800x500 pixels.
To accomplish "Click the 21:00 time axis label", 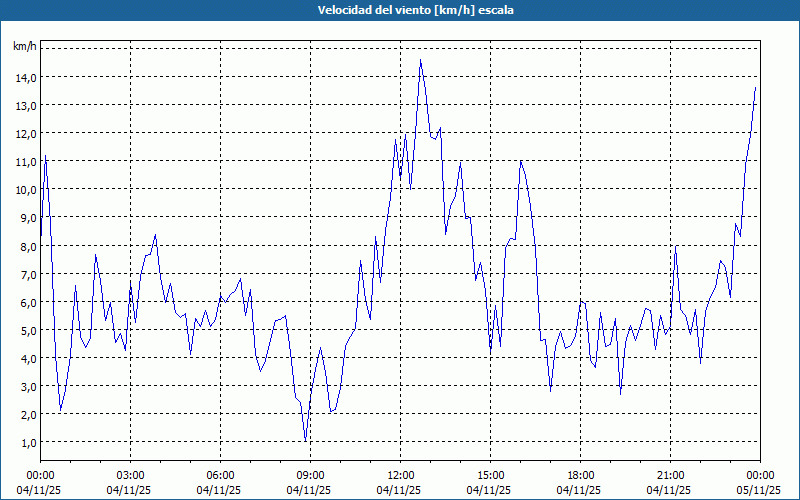I will (671, 475).
